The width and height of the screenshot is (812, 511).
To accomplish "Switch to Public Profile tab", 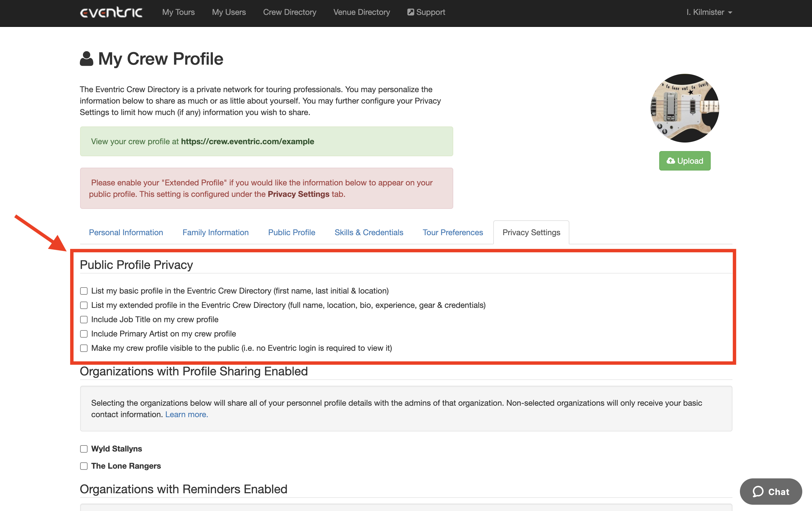I will (x=292, y=232).
